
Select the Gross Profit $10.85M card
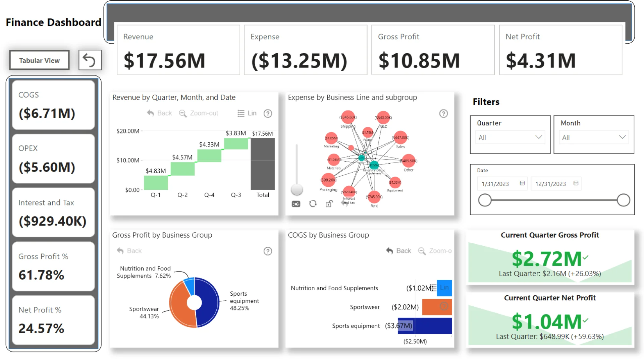click(x=433, y=50)
